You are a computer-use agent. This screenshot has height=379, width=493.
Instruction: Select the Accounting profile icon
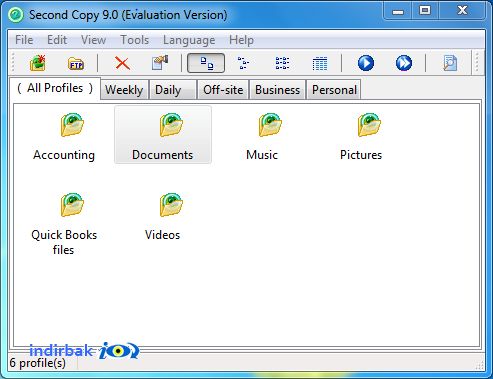[x=72, y=125]
